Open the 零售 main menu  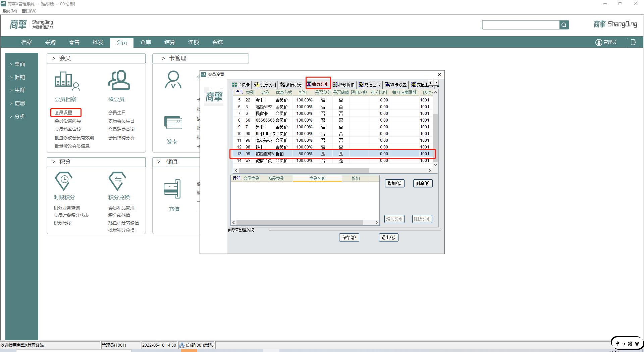[x=74, y=42]
